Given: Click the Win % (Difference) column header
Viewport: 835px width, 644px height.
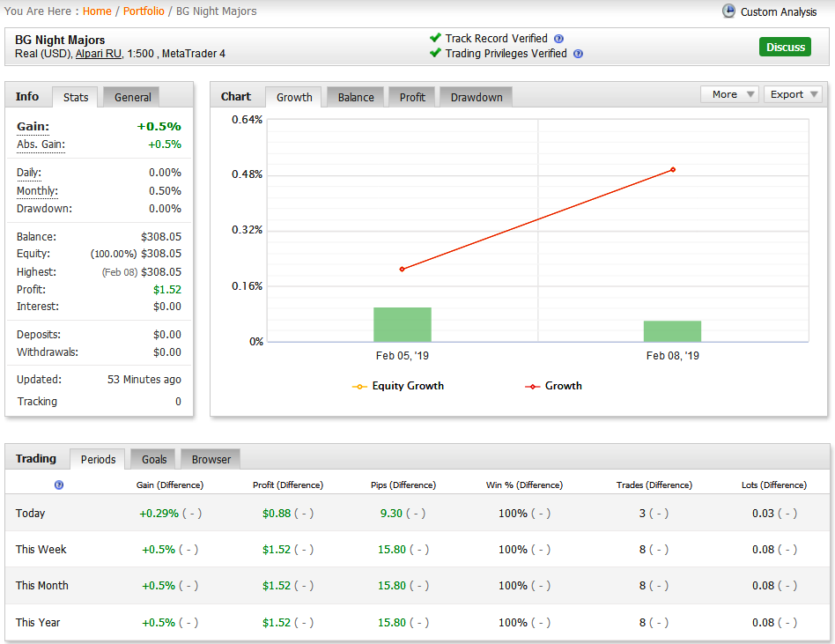Looking at the screenshot, I should pos(524,485).
